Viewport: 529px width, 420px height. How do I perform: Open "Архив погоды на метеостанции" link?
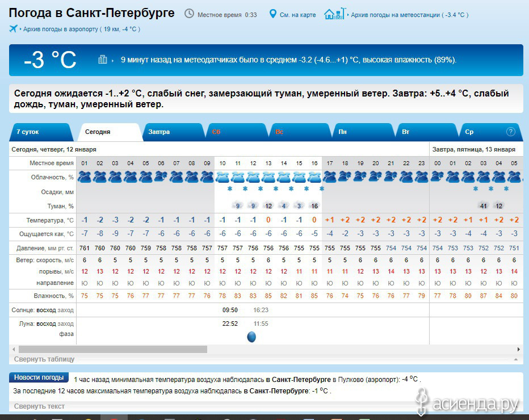[410, 15]
